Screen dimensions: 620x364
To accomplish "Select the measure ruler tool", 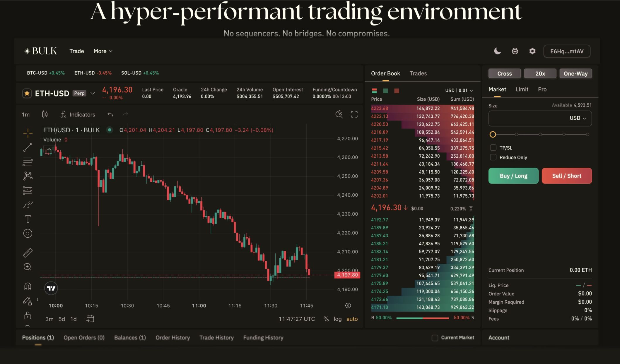I will pos(27,253).
